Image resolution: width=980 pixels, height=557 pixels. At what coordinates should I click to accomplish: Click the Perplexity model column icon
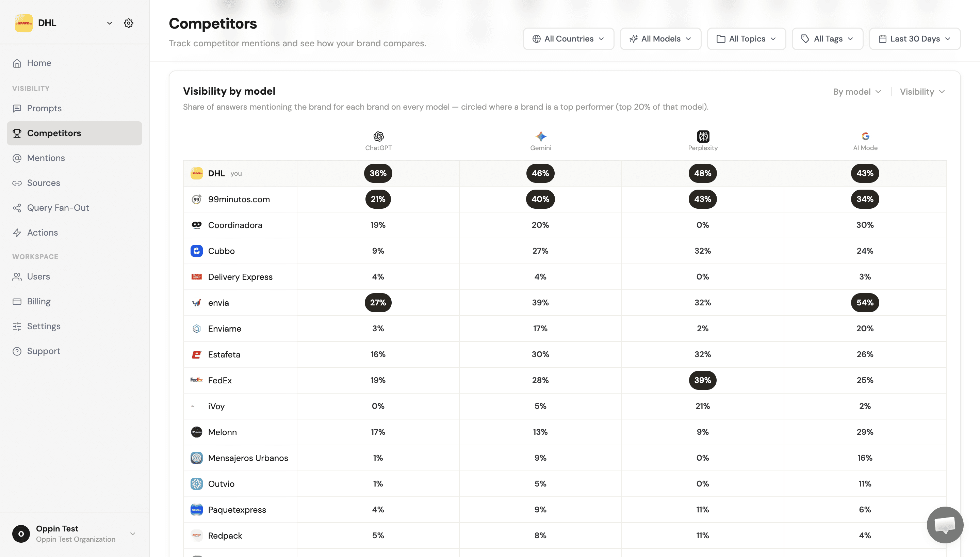(703, 136)
